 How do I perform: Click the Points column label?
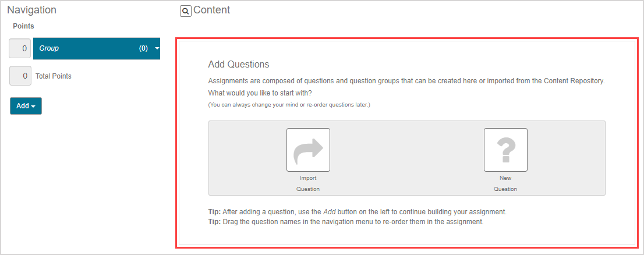(x=23, y=26)
